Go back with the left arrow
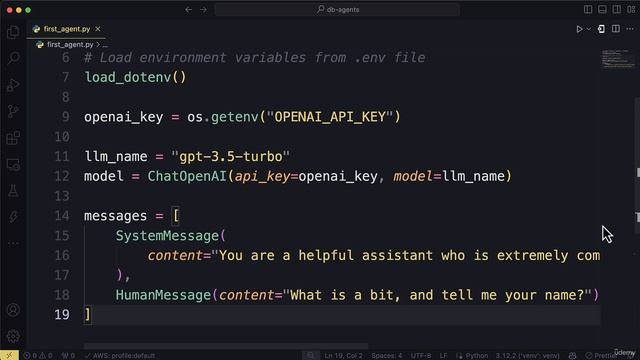The image size is (640, 360). tap(189, 9)
